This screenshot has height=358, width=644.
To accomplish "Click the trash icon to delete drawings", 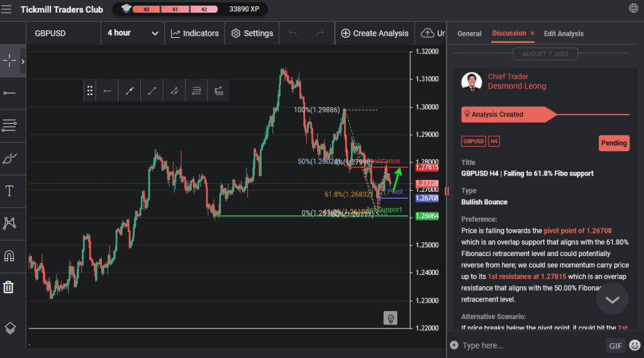I will (8, 288).
